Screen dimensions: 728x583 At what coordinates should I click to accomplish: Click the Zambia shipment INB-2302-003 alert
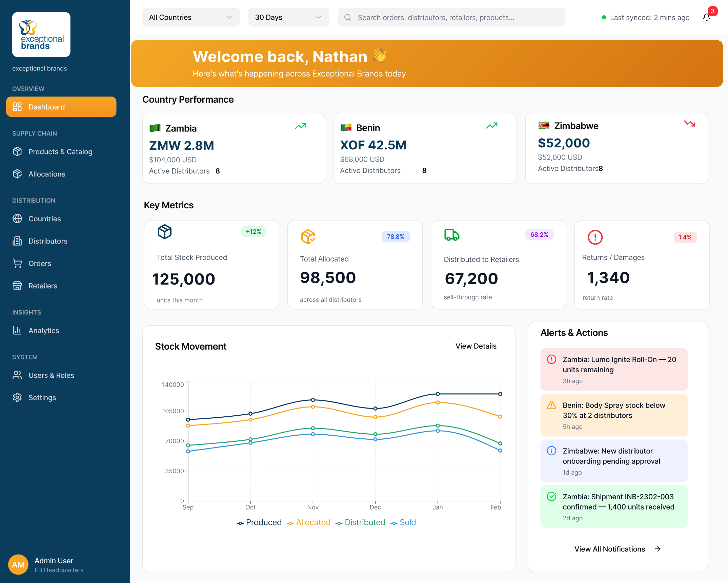614,506
